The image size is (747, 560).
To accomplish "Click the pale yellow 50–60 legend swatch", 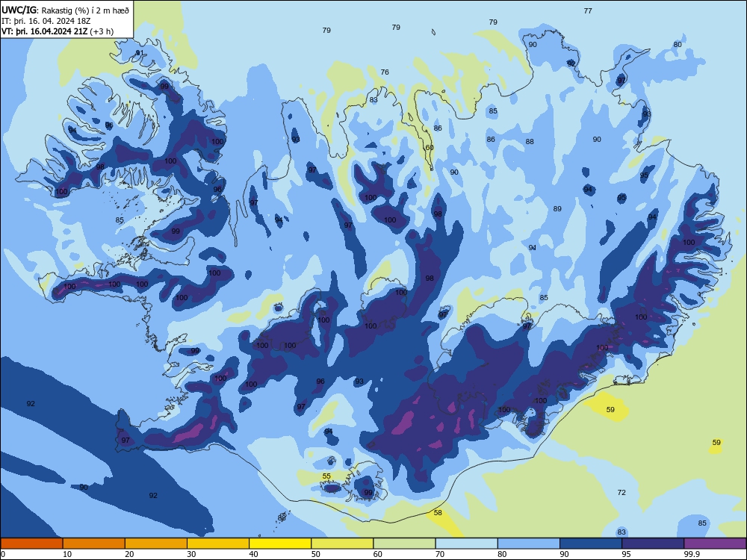I will point(342,544).
